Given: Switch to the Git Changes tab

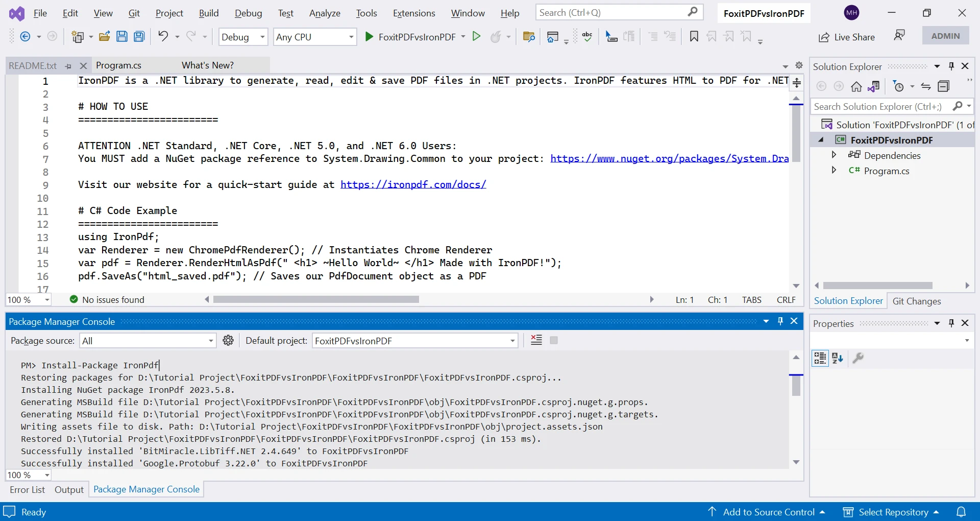Looking at the screenshot, I should pyautogui.click(x=917, y=301).
